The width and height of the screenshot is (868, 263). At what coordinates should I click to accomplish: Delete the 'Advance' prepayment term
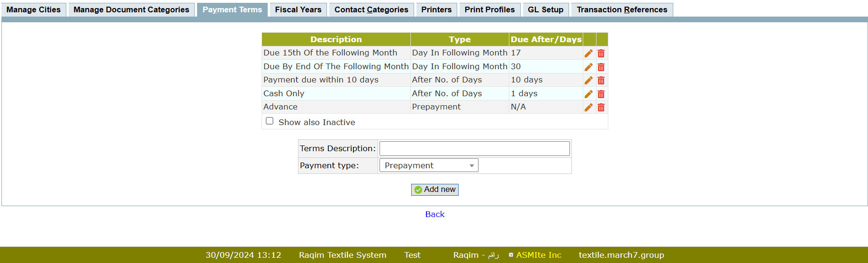coord(601,107)
